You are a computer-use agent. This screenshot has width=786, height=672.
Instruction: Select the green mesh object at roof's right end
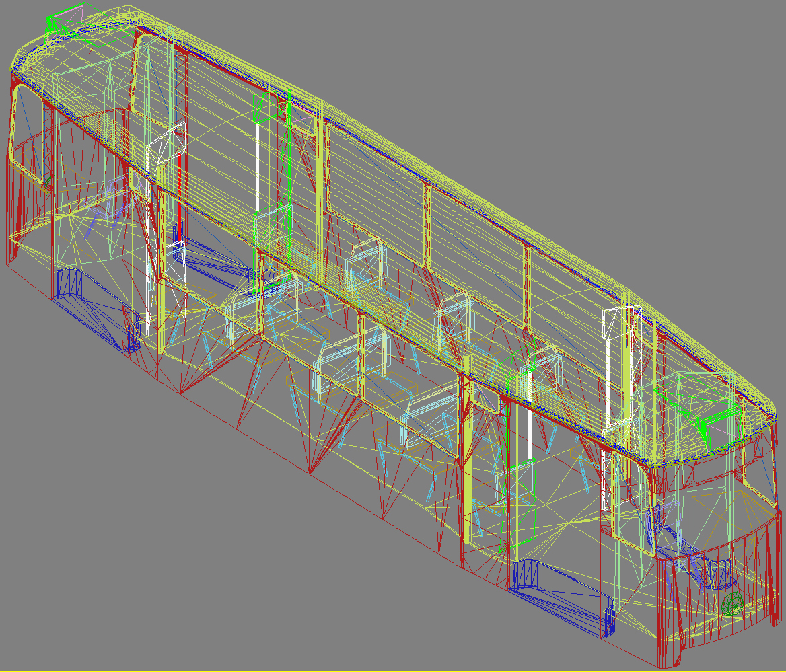coord(708,425)
